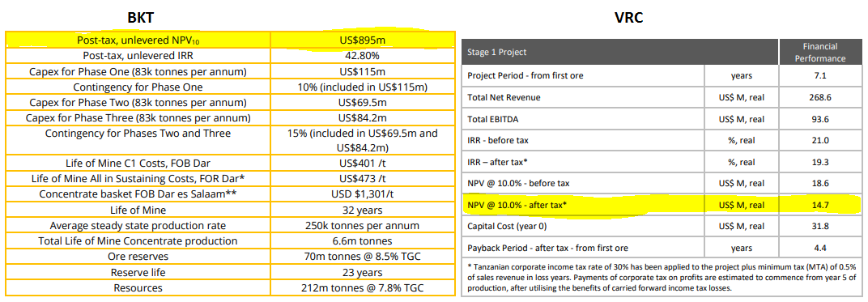The image size is (868, 302).
Task: Select the highlighted NPV after tax value 14.7
Action: click(x=820, y=205)
